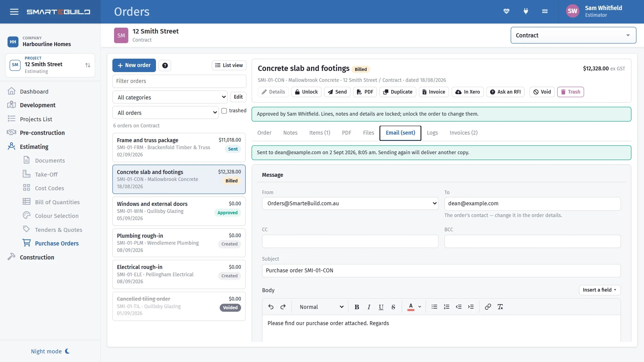Toggle bold formatting in editor
Image resolution: width=644 pixels, height=362 pixels.
[357, 307]
